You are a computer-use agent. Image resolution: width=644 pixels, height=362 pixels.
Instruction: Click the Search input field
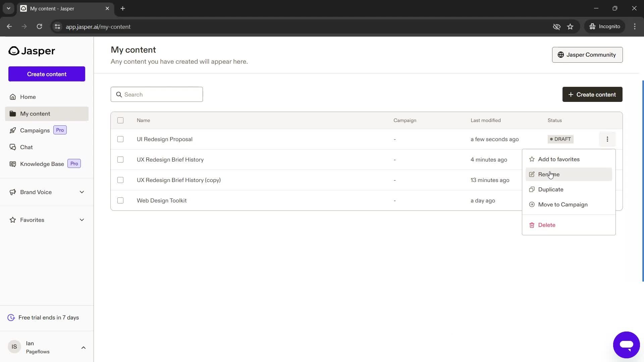157,94
